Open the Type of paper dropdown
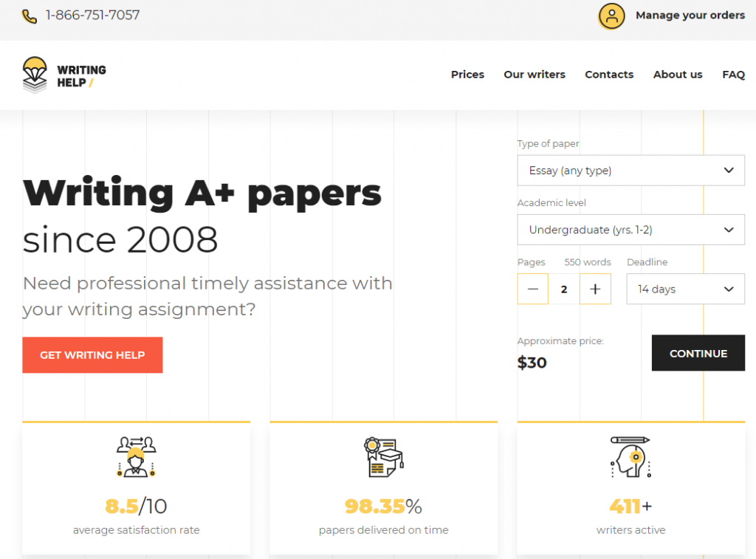 (630, 171)
